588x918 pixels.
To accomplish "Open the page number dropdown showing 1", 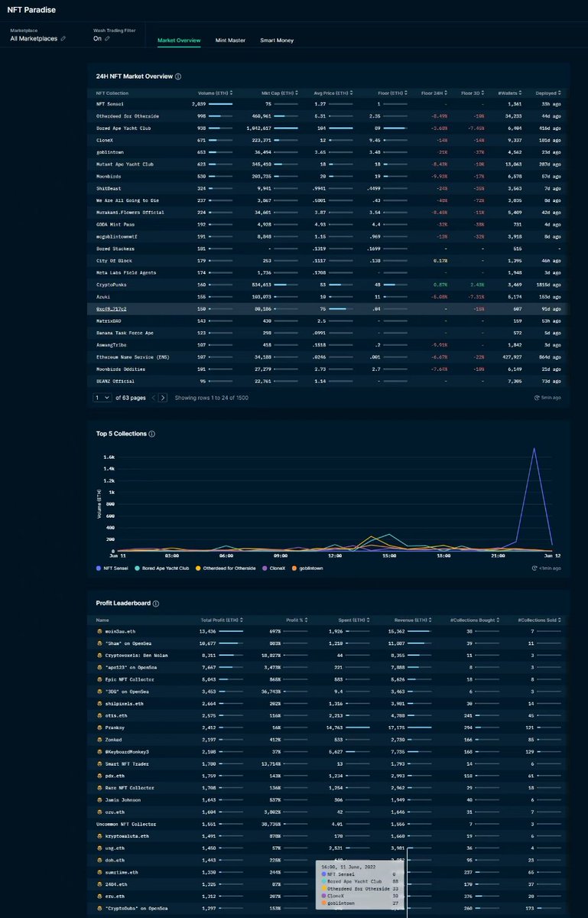I will [102, 398].
